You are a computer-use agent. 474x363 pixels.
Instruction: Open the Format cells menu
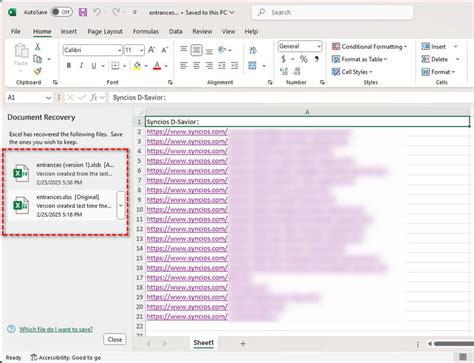438,72
